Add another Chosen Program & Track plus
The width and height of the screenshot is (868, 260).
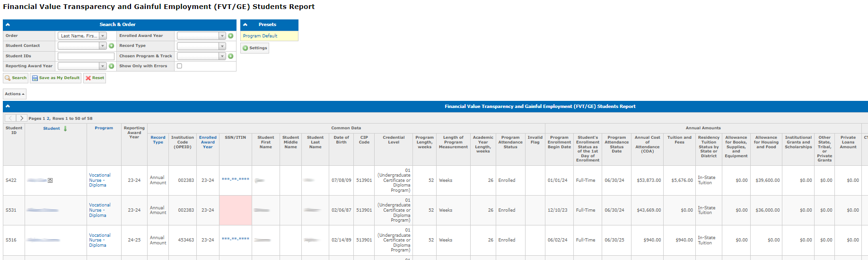coord(231,56)
